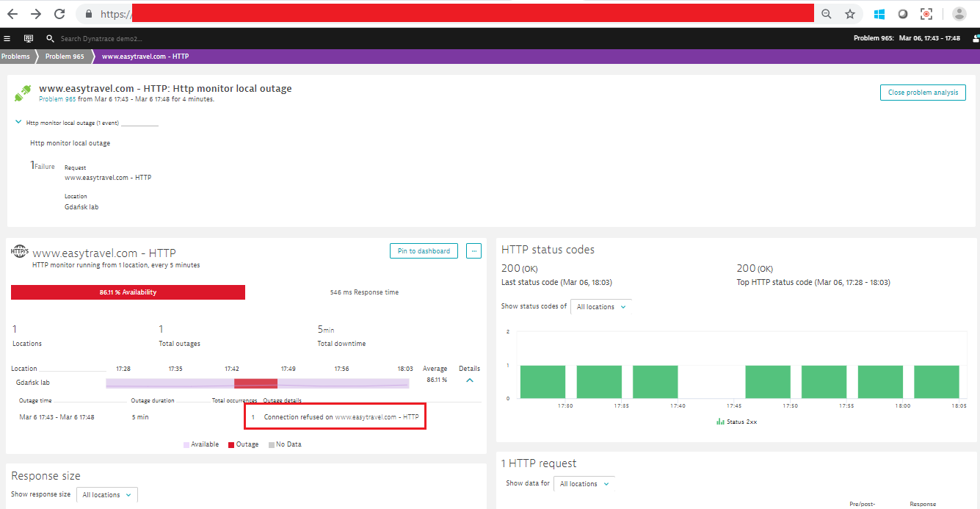Viewport: 980px width, 509px height.
Task: Click red outage segment on availability timeline
Action: click(255, 383)
